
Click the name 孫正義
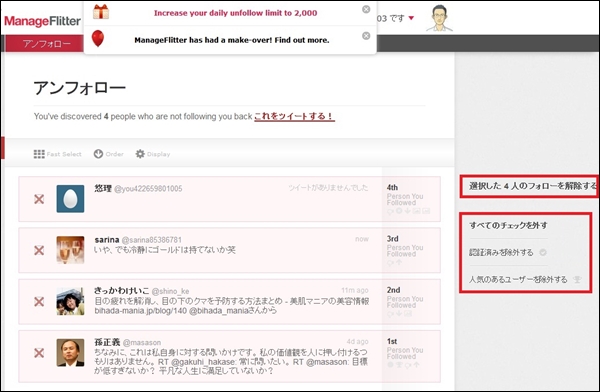[108, 342]
